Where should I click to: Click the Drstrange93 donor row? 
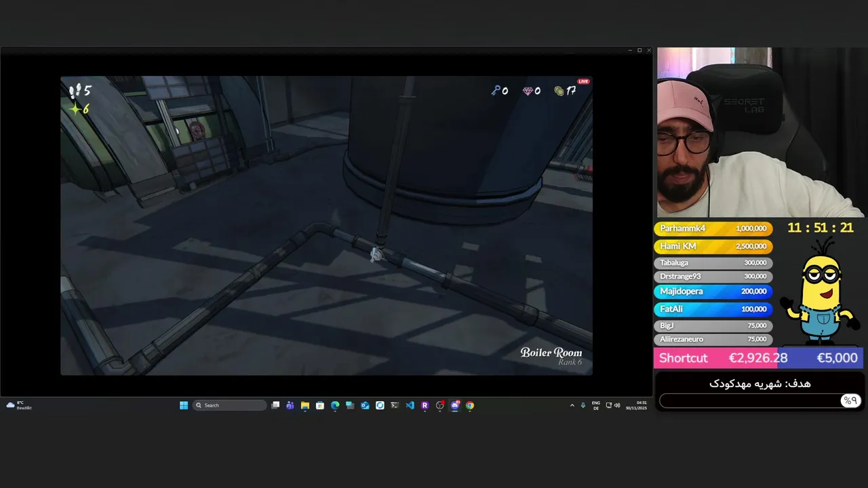(x=713, y=277)
